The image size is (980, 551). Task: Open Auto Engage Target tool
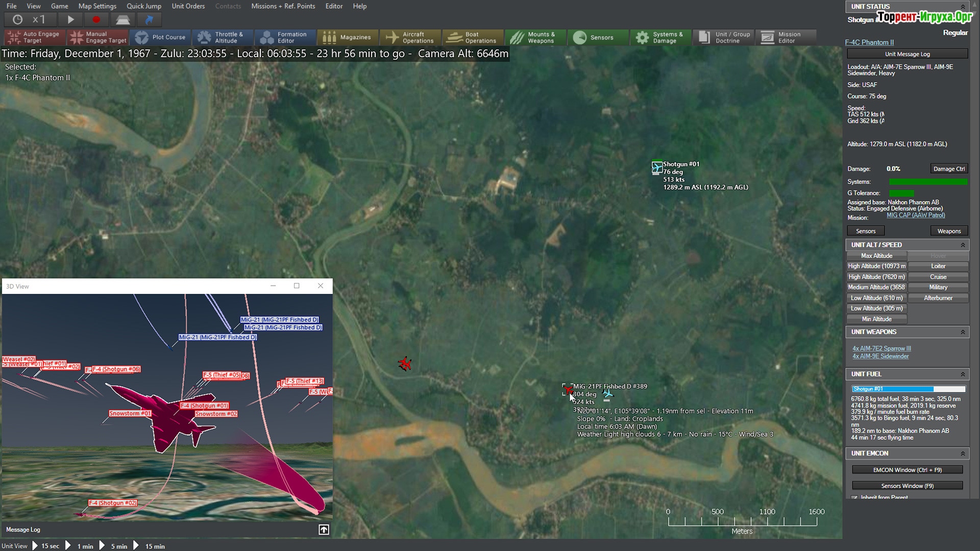click(x=34, y=37)
